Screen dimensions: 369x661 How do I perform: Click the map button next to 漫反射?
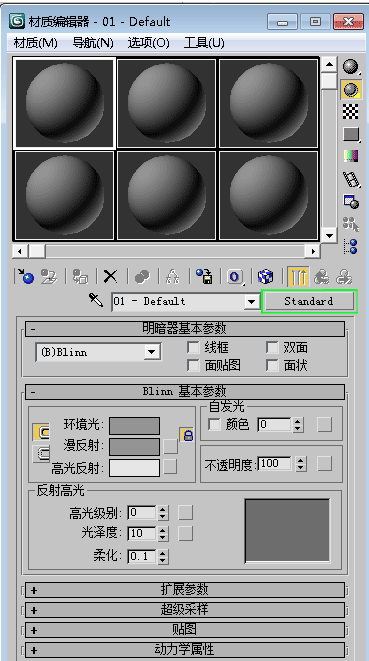pos(170,446)
